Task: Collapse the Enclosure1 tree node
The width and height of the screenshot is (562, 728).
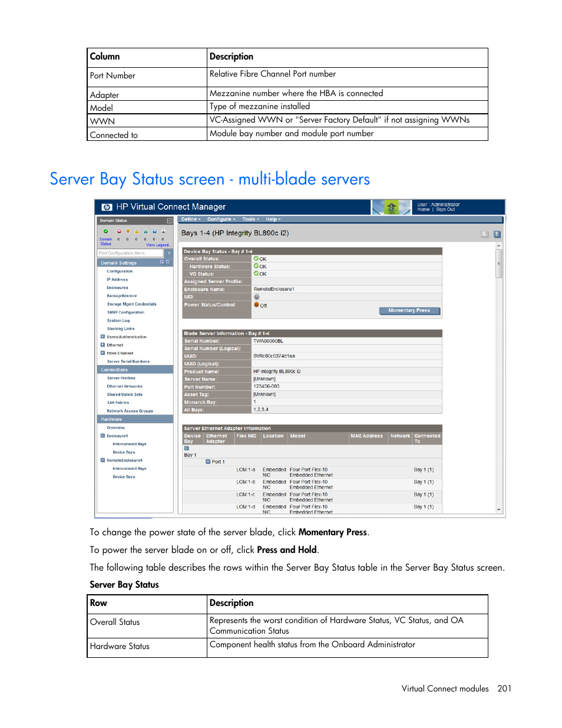Action: tap(103, 436)
